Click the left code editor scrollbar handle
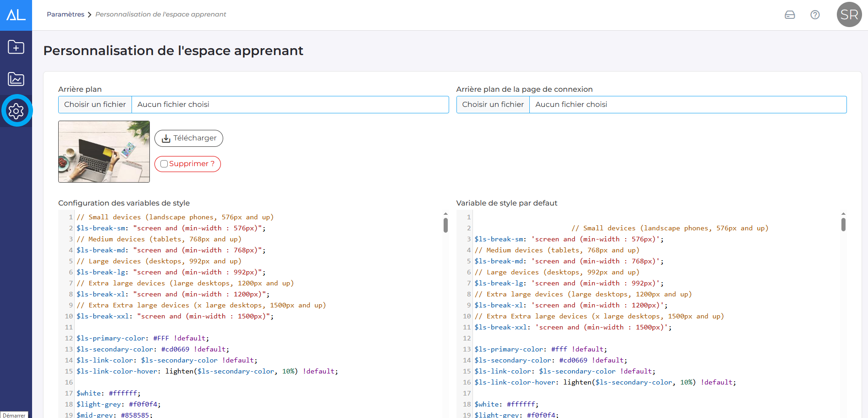This screenshot has height=418, width=868. click(445, 225)
